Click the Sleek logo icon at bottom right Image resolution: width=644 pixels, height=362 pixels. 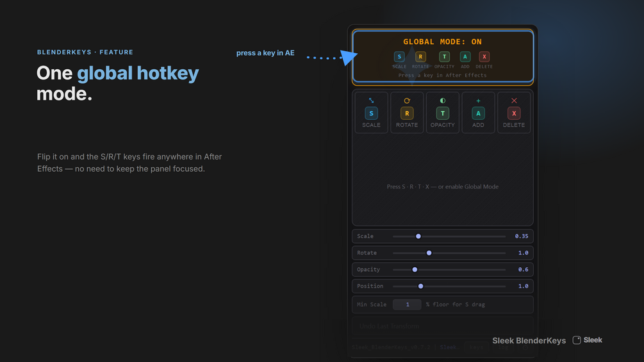(577, 340)
